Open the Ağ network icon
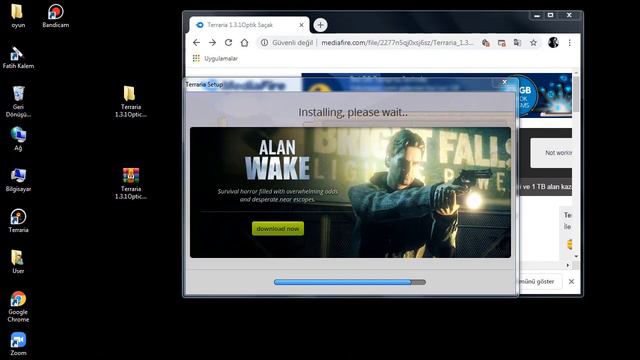This screenshot has width=640, height=360. (18, 139)
